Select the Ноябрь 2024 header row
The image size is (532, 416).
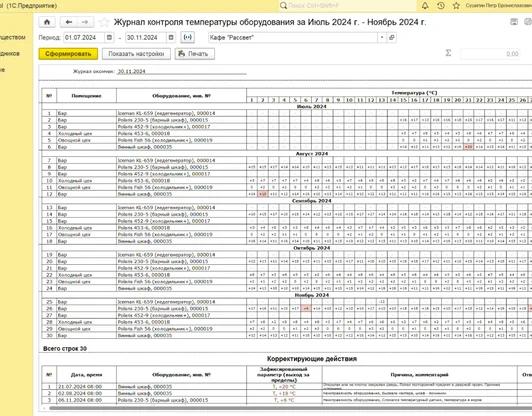click(x=311, y=295)
